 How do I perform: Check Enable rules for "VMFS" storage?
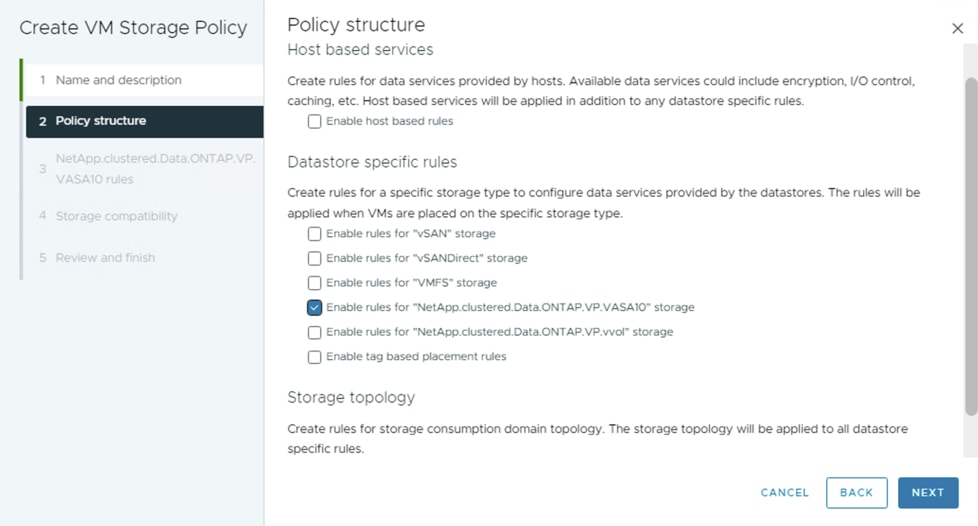coord(315,283)
